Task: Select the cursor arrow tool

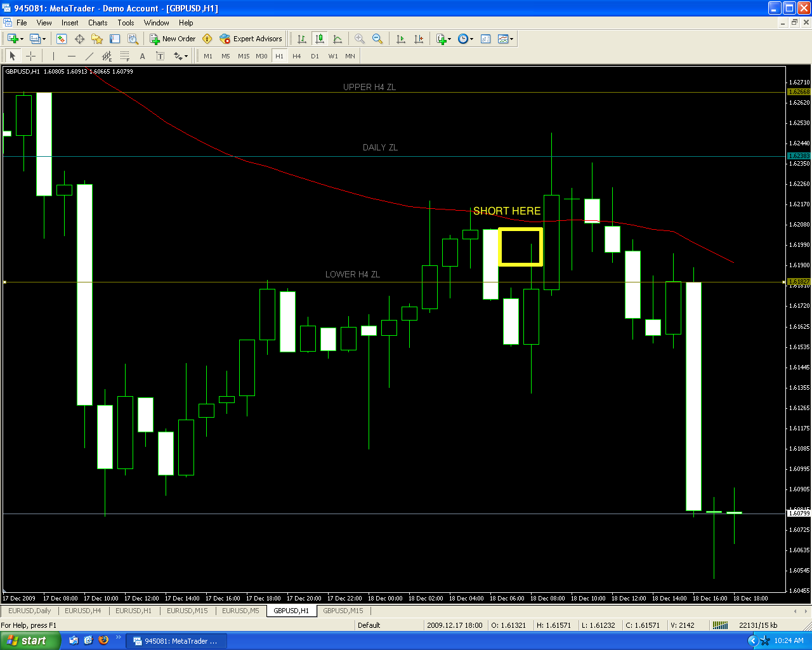Action: point(13,56)
